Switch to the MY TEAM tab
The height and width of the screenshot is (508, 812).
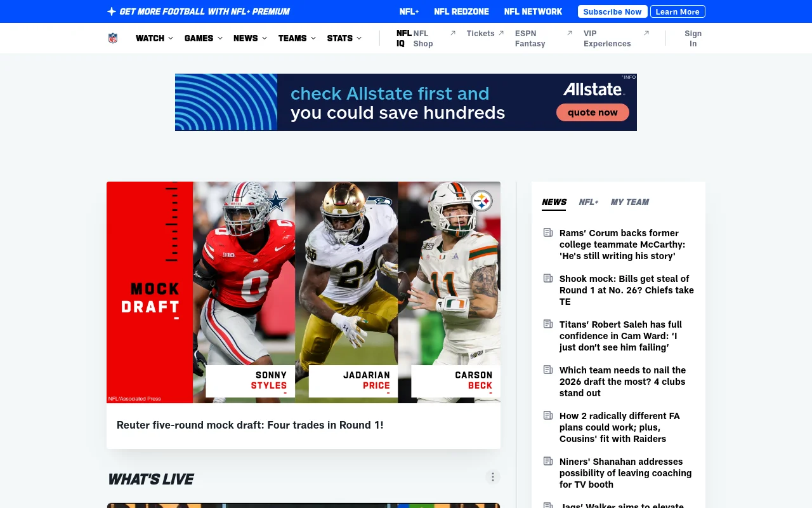629,202
